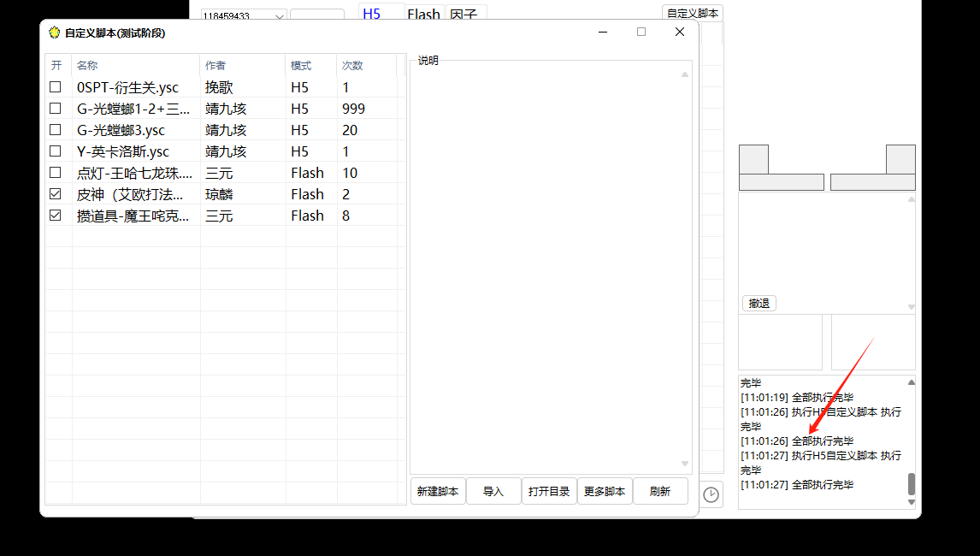
Task: Click the yellow app icon in title bar
Action: click(x=55, y=33)
